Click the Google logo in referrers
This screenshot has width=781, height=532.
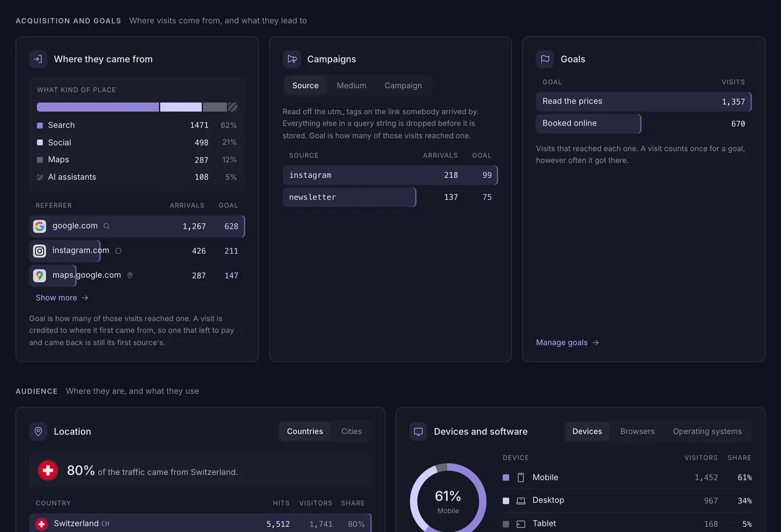click(40, 226)
